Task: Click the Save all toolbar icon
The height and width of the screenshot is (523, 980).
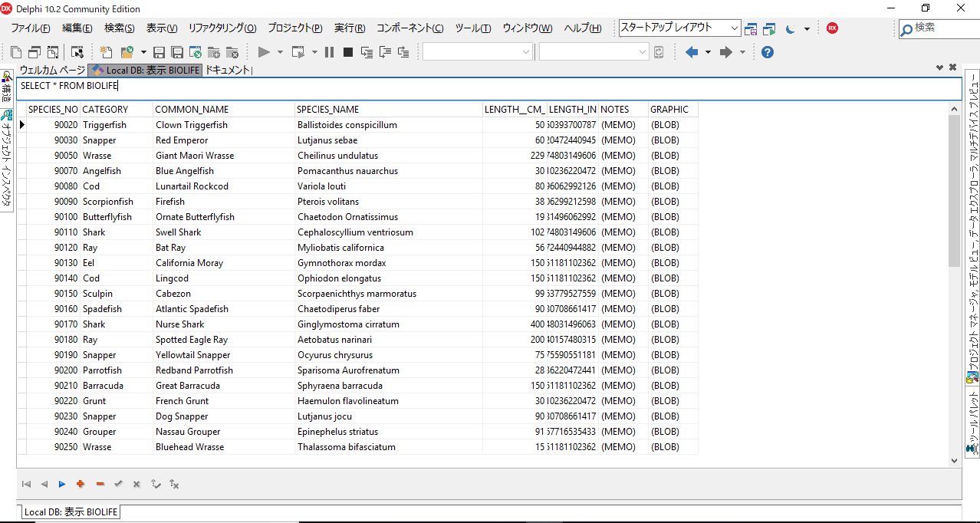Action: point(177,52)
